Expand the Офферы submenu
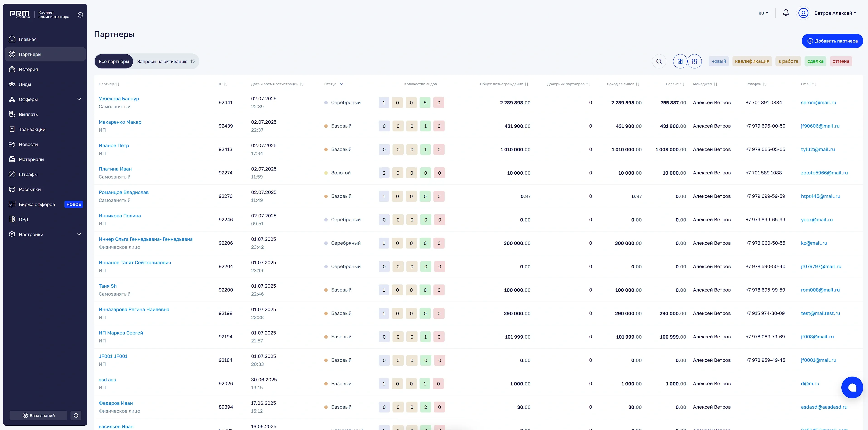This screenshot has height=430, width=868. [x=79, y=99]
